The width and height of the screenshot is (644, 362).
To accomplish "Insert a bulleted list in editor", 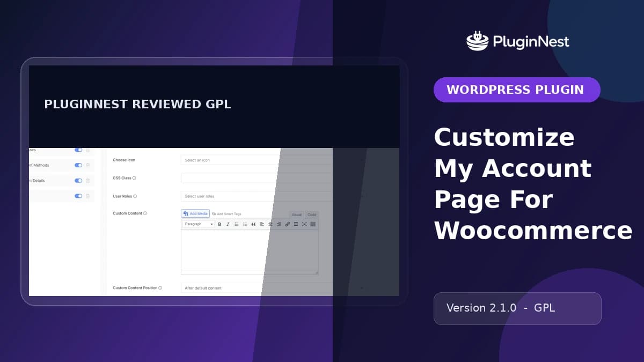I will pyautogui.click(x=237, y=224).
